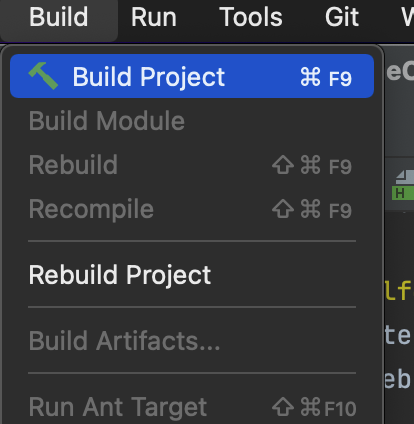Viewport: 414px width, 424px height.
Task: Open the Tools menu
Action: [x=251, y=17]
